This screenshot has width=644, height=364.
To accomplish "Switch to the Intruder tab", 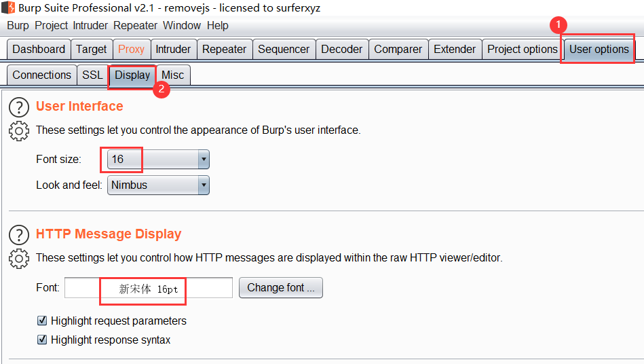I will coord(173,50).
